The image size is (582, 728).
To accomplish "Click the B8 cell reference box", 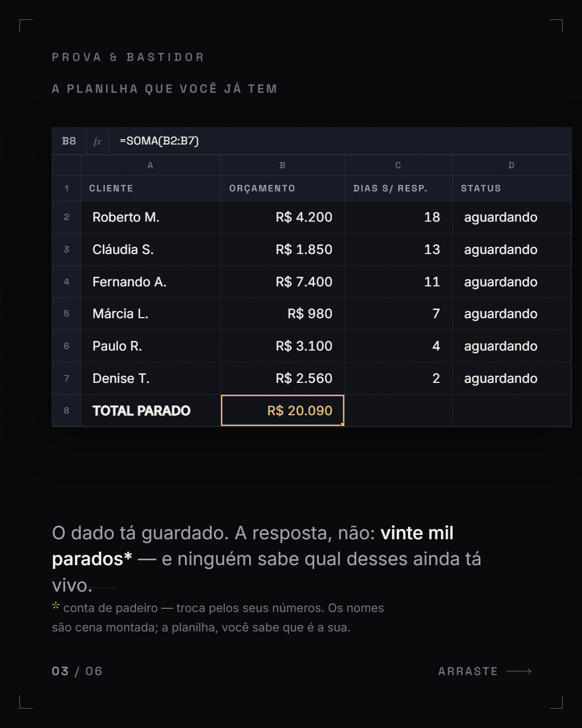I will coord(69,141).
